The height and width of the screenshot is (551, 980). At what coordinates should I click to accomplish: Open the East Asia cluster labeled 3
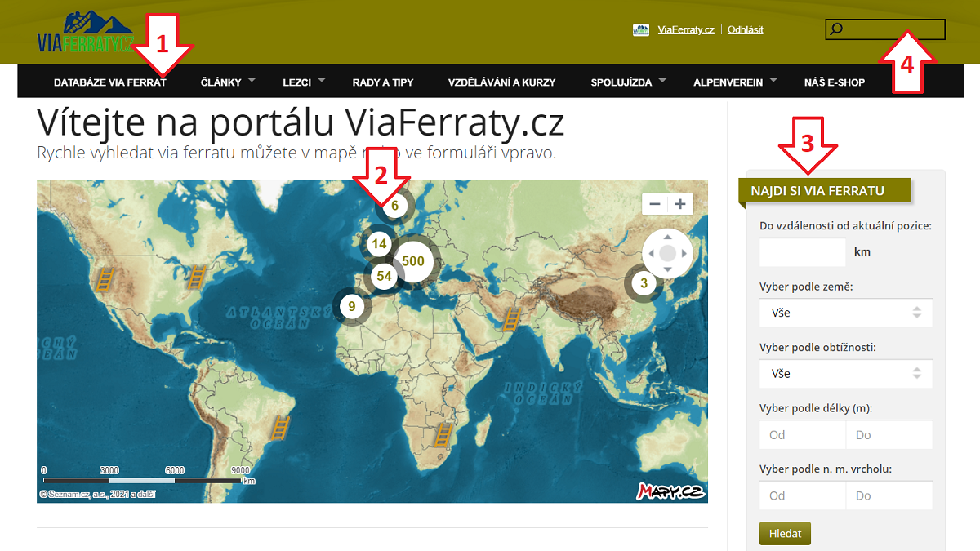coord(644,284)
